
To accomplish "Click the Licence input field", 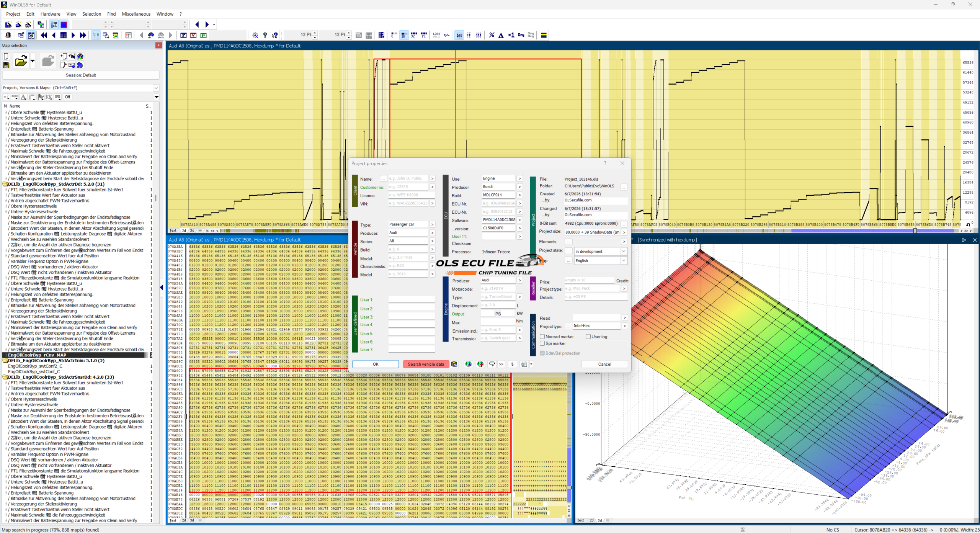I will pyautogui.click(x=412, y=195).
